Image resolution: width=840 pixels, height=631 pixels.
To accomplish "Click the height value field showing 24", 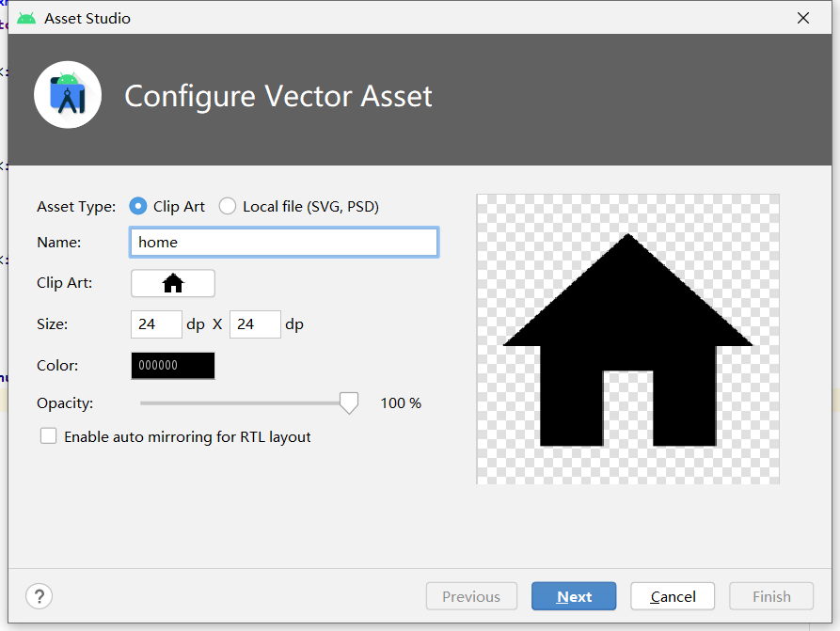I will pos(255,323).
